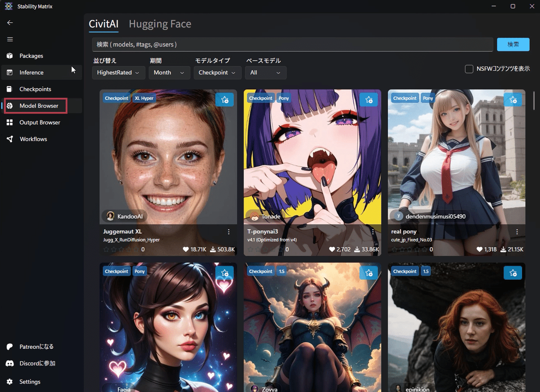Click the Packages box icon
540x392 pixels.
pos(10,56)
